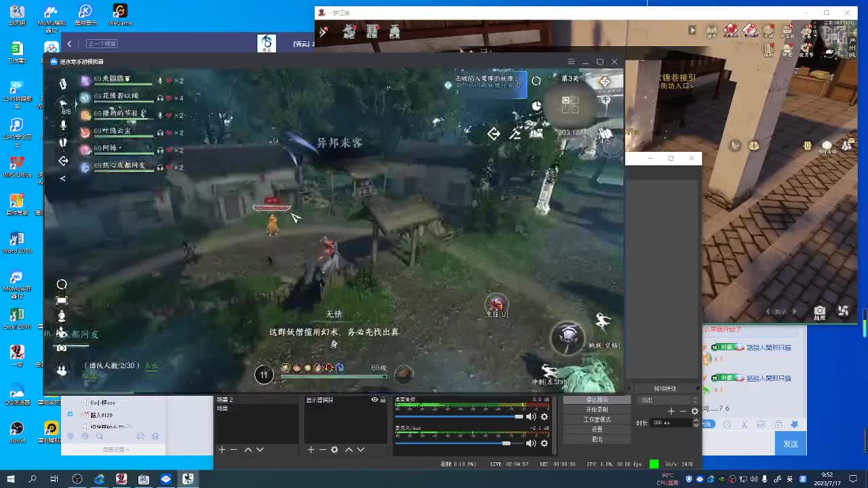
Task: Toggle visibility of display capture source
Action: tap(374, 400)
